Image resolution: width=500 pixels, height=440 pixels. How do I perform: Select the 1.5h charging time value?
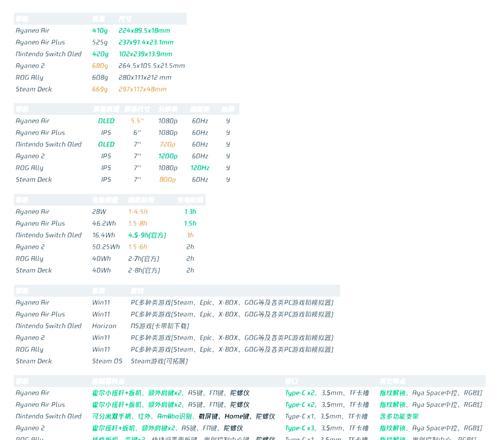(x=190, y=223)
